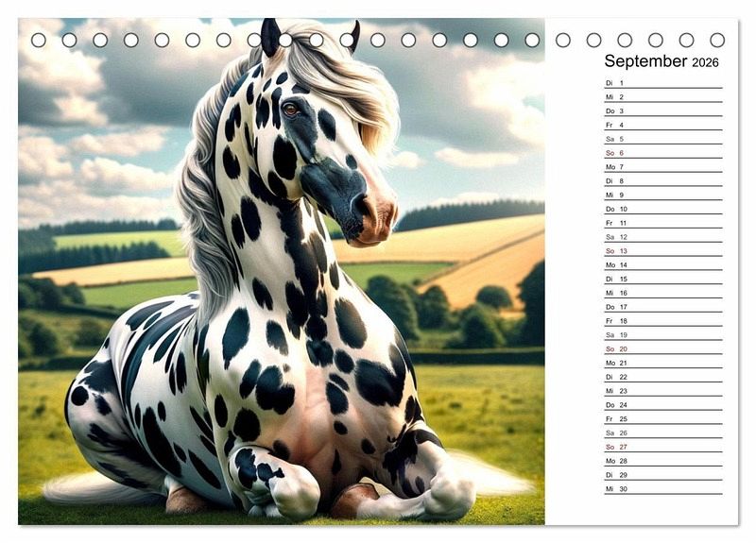The height and width of the screenshot is (543, 756).
Task: Pick the Fr 18 date line
Action: (x=662, y=321)
